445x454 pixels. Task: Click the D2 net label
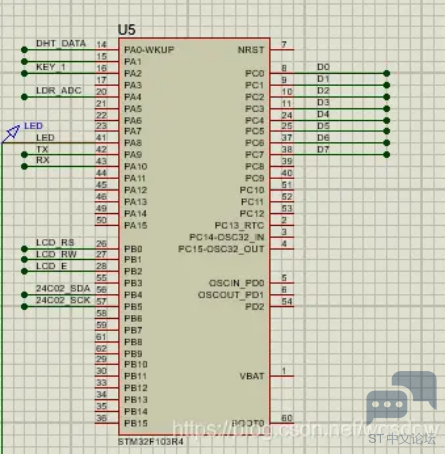tap(323, 91)
